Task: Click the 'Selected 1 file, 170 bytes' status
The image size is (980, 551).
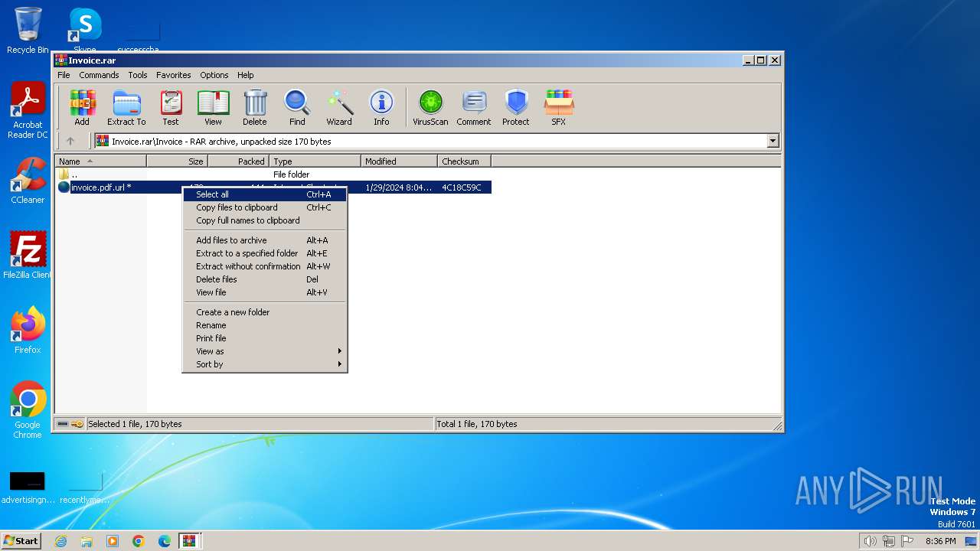Action: (x=135, y=424)
